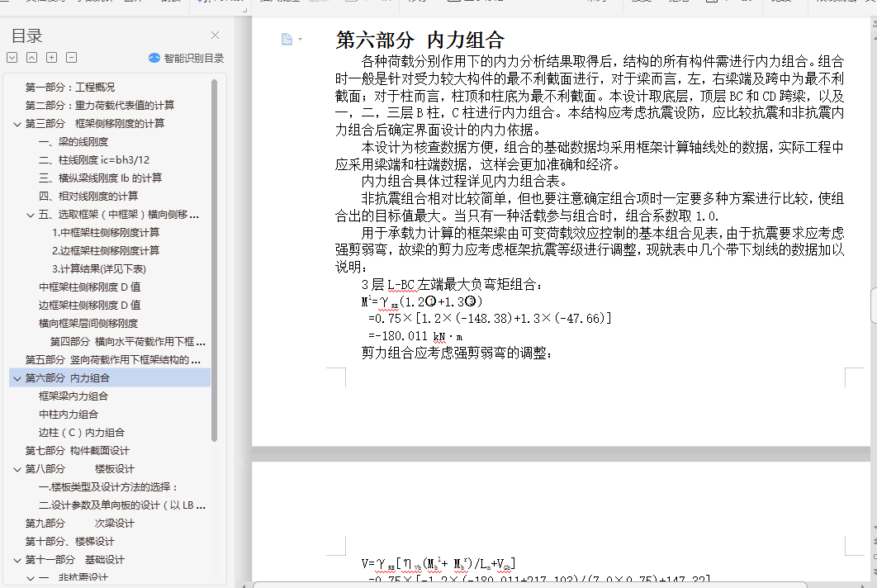Select 一.楼板类型及设计方法的选择 entry
The image size is (877, 588).
point(108,487)
